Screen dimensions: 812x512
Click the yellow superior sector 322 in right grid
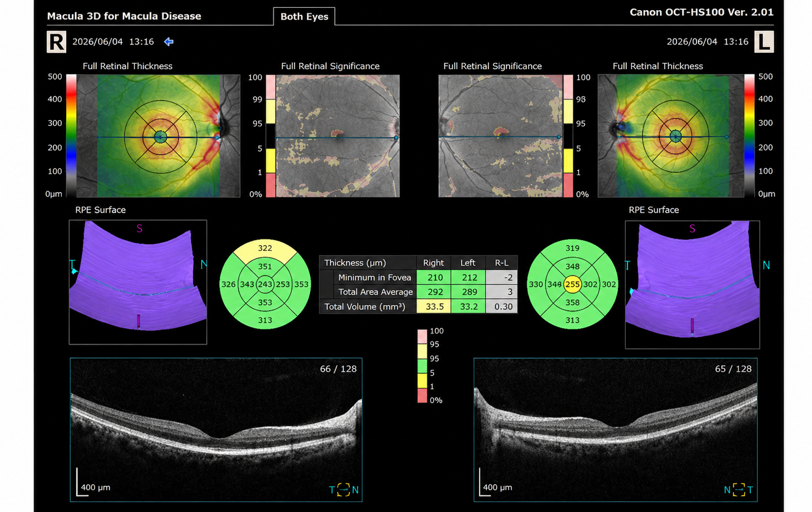coord(265,248)
